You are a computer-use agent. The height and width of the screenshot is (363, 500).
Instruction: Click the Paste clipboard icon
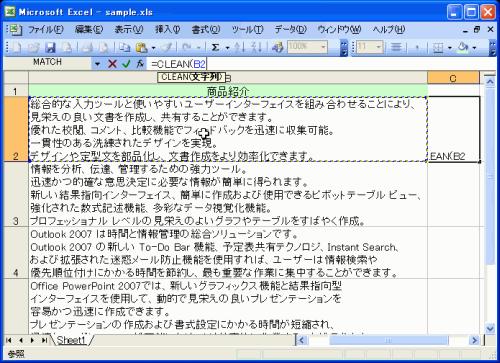141,48
